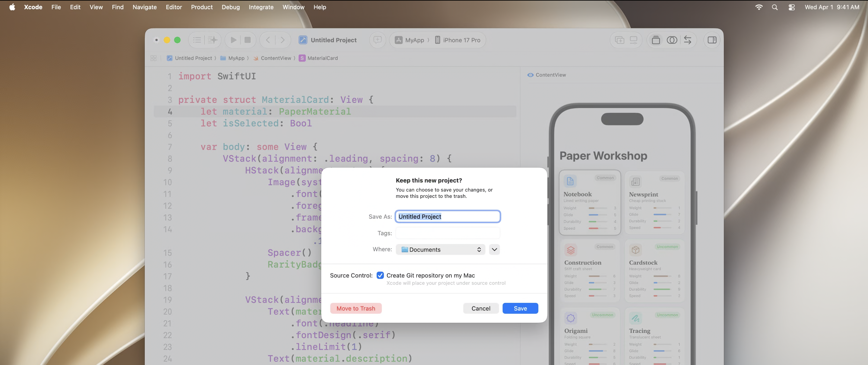Open the Navigate menu
Viewport: 868px width, 365px height.
pos(144,7)
